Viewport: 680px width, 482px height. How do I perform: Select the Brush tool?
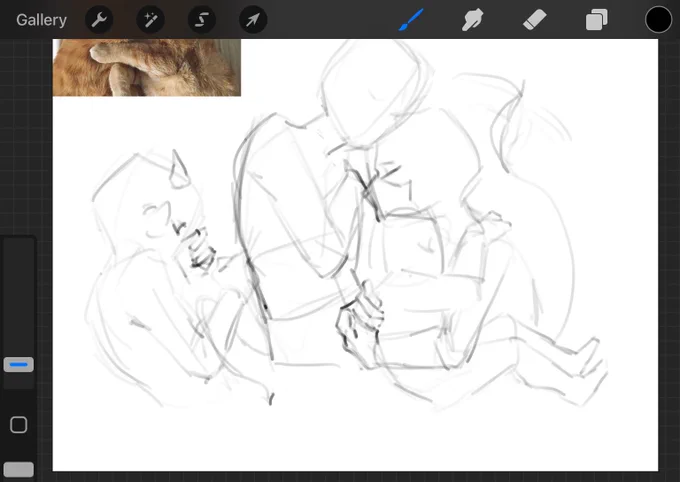pyautogui.click(x=411, y=20)
